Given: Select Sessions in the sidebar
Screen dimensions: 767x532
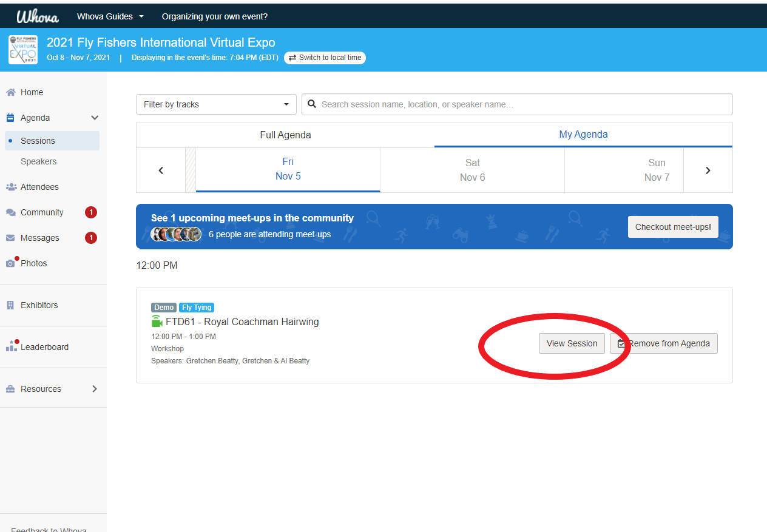Looking at the screenshot, I should pos(52,141).
